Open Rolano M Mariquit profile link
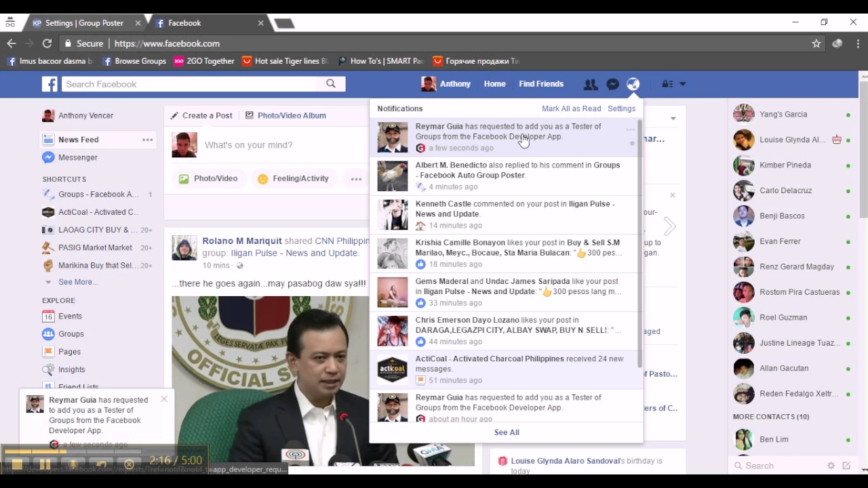Image resolution: width=868 pixels, height=488 pixels. 241,241
